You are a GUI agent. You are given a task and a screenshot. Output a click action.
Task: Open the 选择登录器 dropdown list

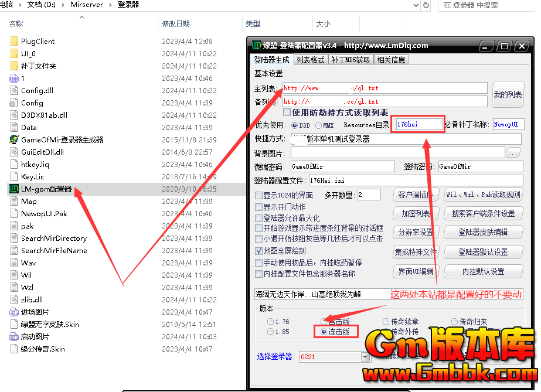point(366,356)
